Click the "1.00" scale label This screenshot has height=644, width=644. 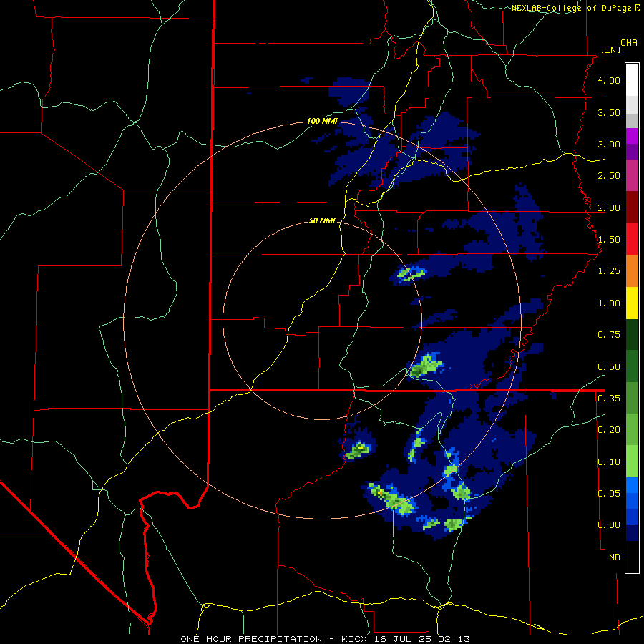coord(609,303)
